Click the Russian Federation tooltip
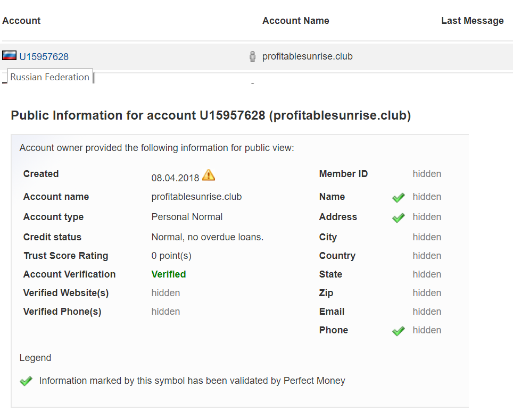 tap(49, 77)
